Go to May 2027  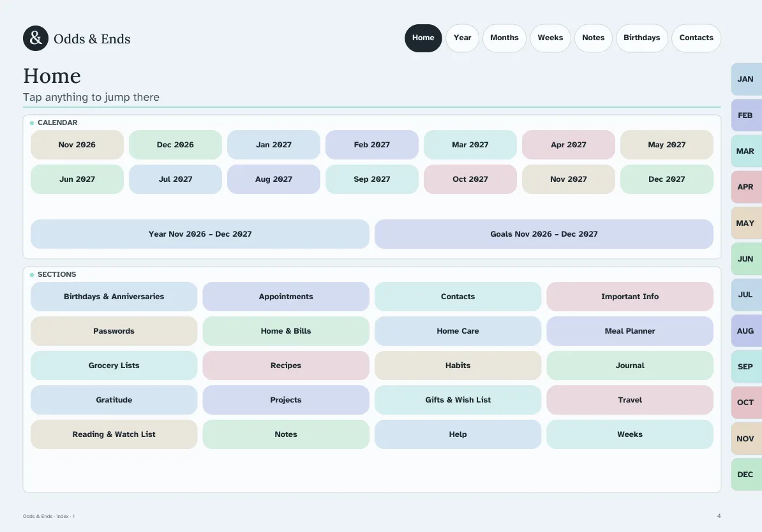pyautogui.click(x=667, y=145)
